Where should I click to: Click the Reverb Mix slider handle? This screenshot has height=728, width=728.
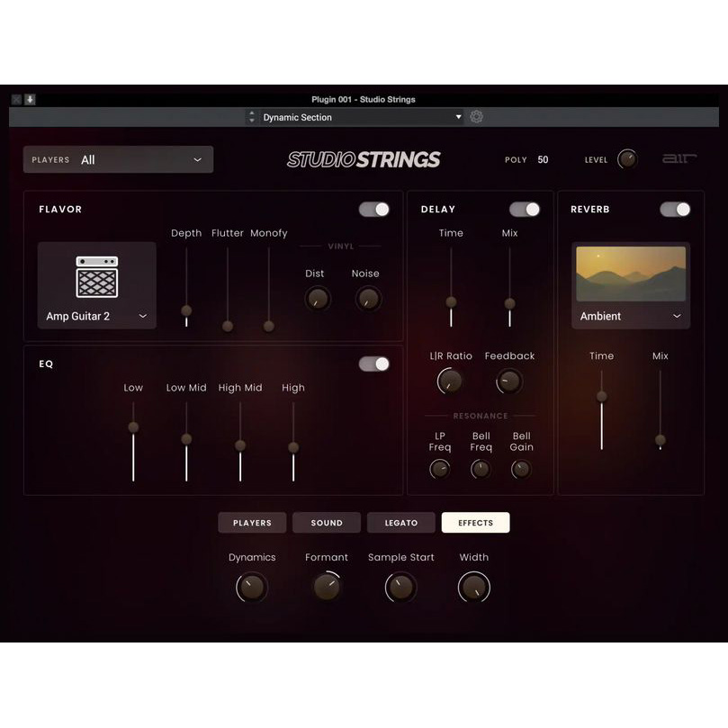[661, 440]
